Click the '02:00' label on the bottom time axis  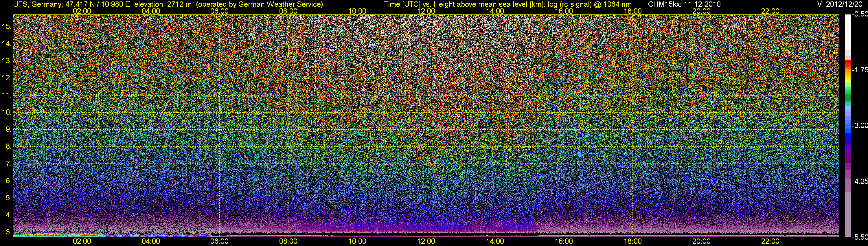(x=82, y=241)
